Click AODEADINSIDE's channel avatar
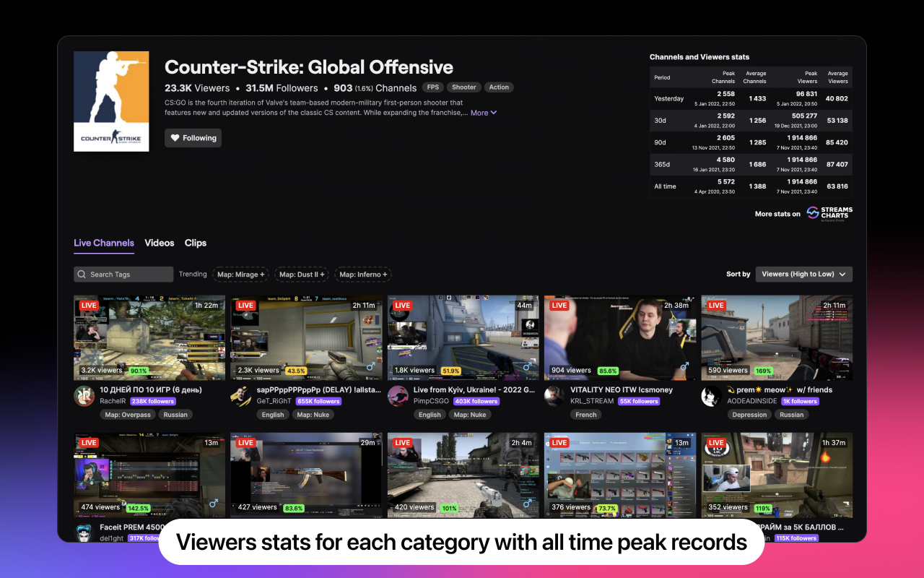Image resolution: width=924 pixels, height=578 pixels. coord(710,396)
